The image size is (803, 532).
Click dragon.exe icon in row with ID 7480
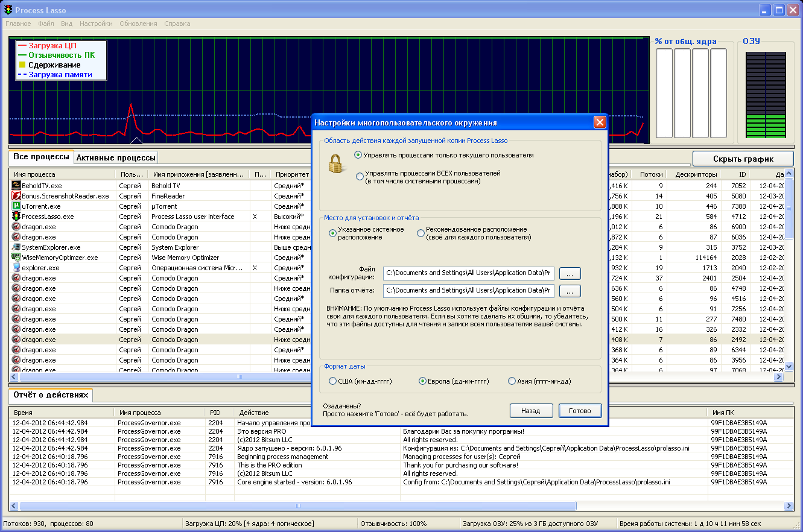[x=16, y=319]
